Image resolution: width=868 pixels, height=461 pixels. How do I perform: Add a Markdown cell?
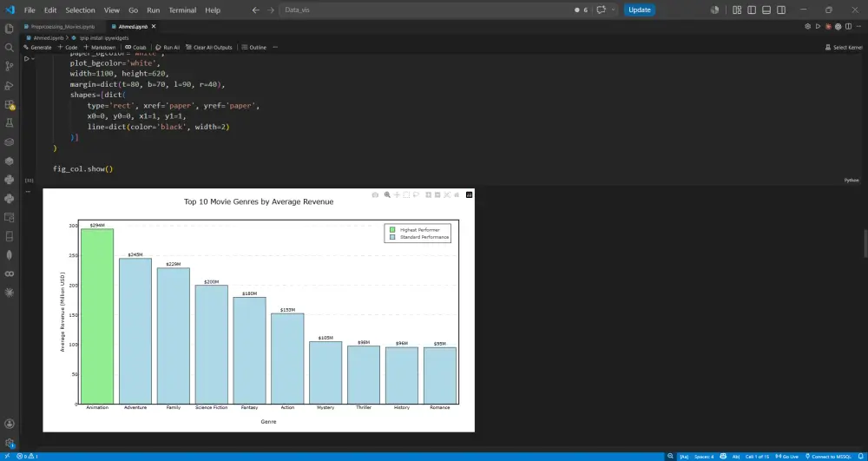point(100,47)
